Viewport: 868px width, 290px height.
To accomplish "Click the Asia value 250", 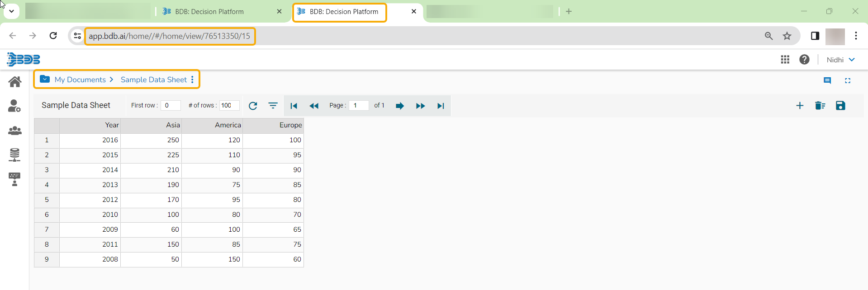I will point(151,140).
